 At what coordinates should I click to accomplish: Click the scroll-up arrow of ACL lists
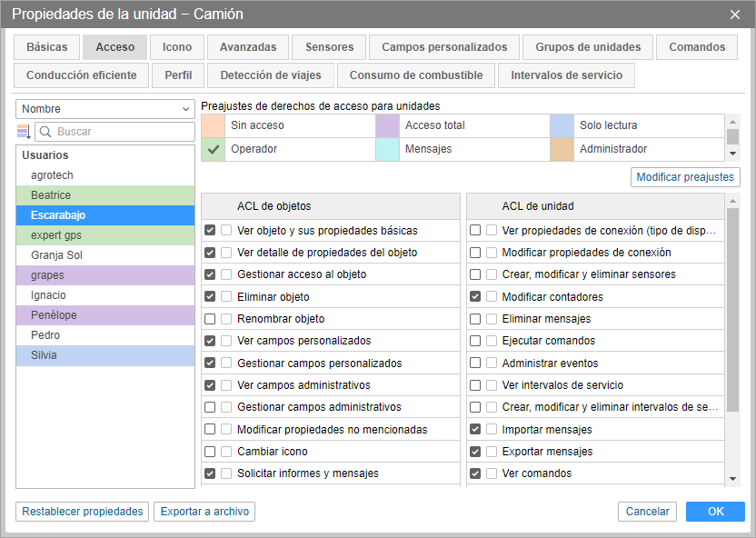point(732,199)
